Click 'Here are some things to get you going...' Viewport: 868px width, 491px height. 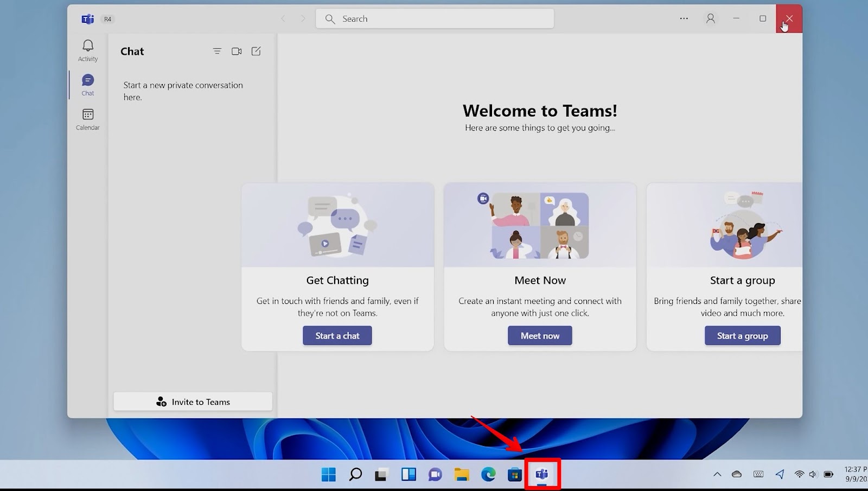point(540,128)
